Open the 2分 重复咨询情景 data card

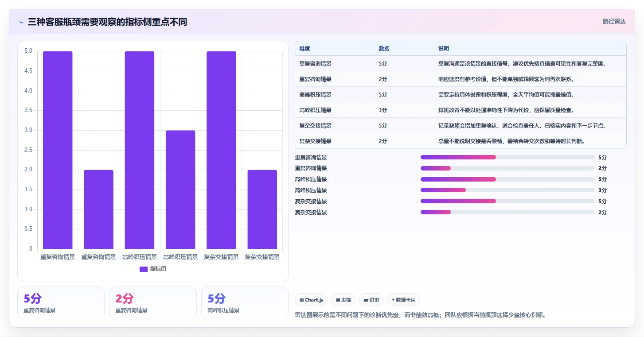click(153, 303)
